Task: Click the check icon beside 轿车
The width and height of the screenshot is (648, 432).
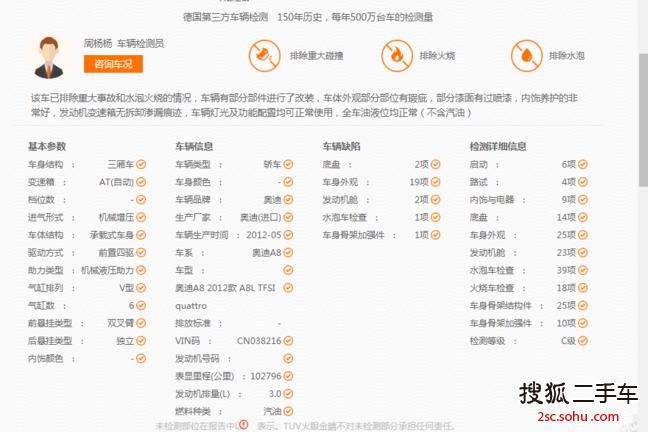Action: click(x=288, y=165)
